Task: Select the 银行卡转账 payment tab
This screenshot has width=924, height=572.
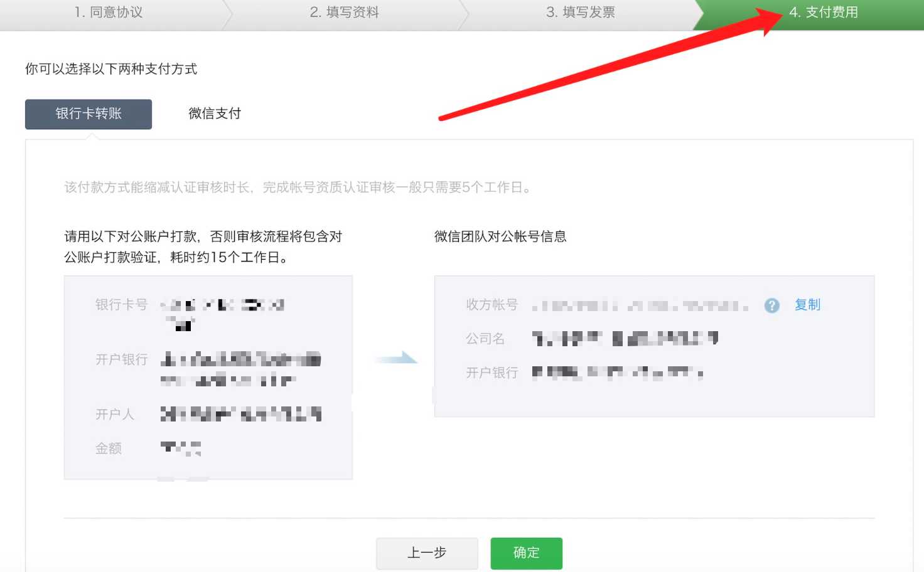Action: tap(89, 114)
